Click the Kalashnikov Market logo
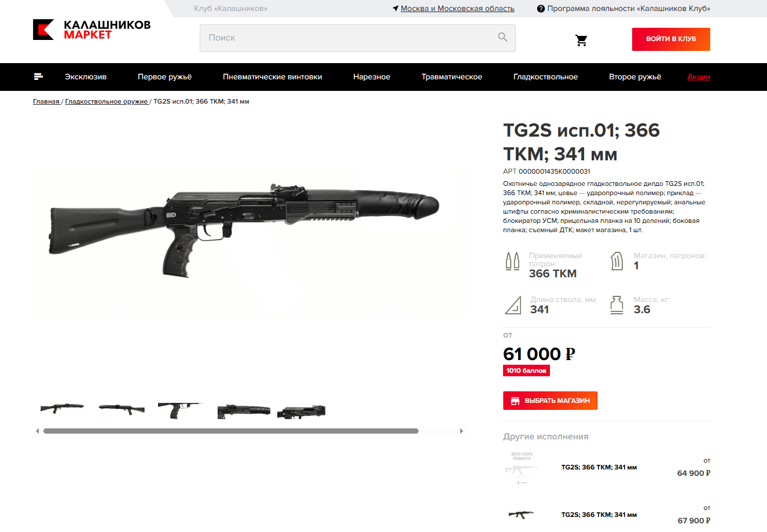The image size is (767, 532). pos(91,30)
